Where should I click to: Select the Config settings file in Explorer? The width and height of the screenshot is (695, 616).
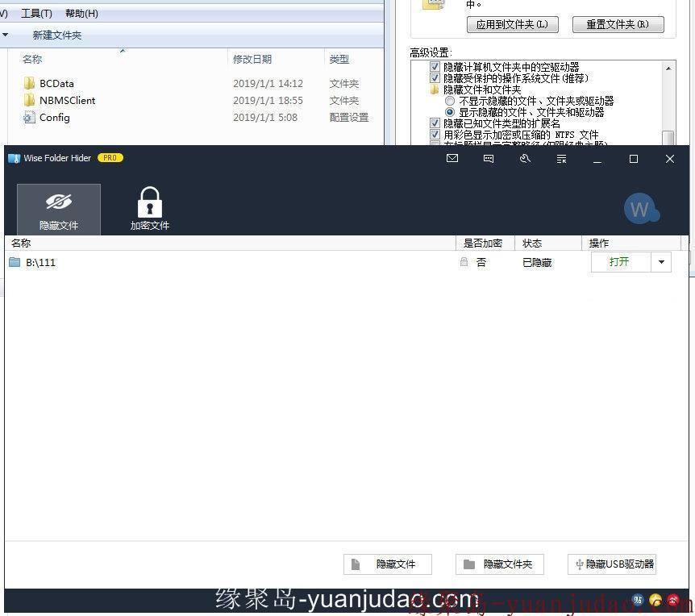55,118
